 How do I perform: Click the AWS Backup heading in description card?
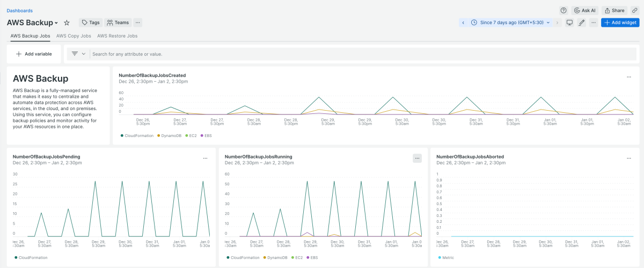(40, 78)
